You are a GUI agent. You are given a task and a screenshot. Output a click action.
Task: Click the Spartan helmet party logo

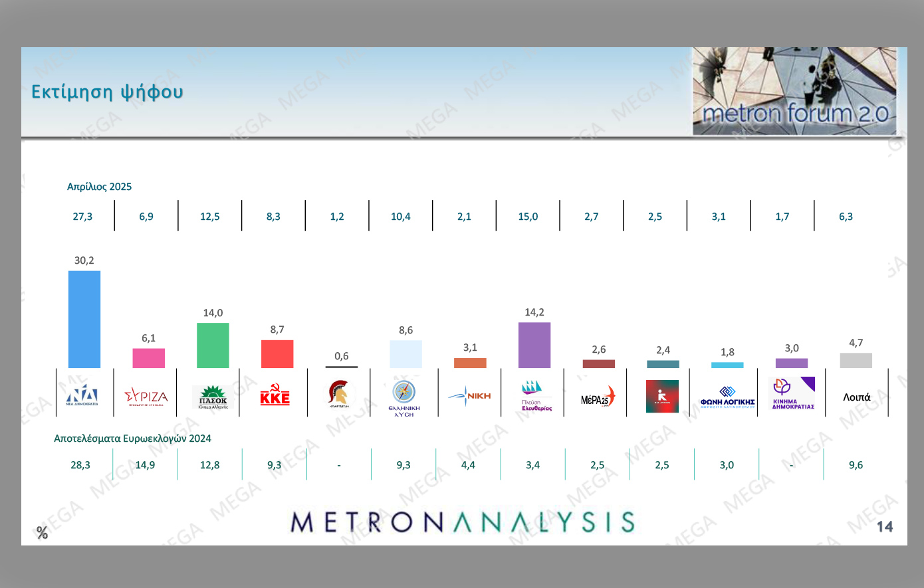(339, 394)
